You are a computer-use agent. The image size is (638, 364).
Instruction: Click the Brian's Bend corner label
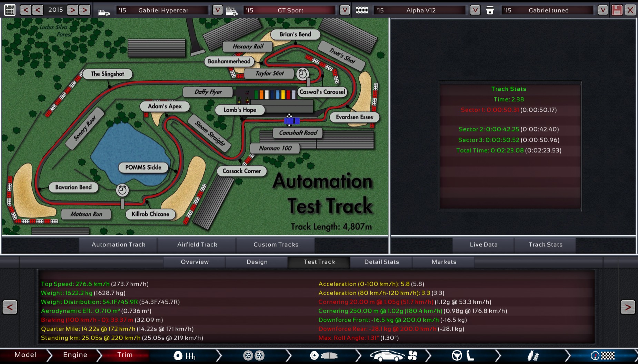[x=295, y=34]
